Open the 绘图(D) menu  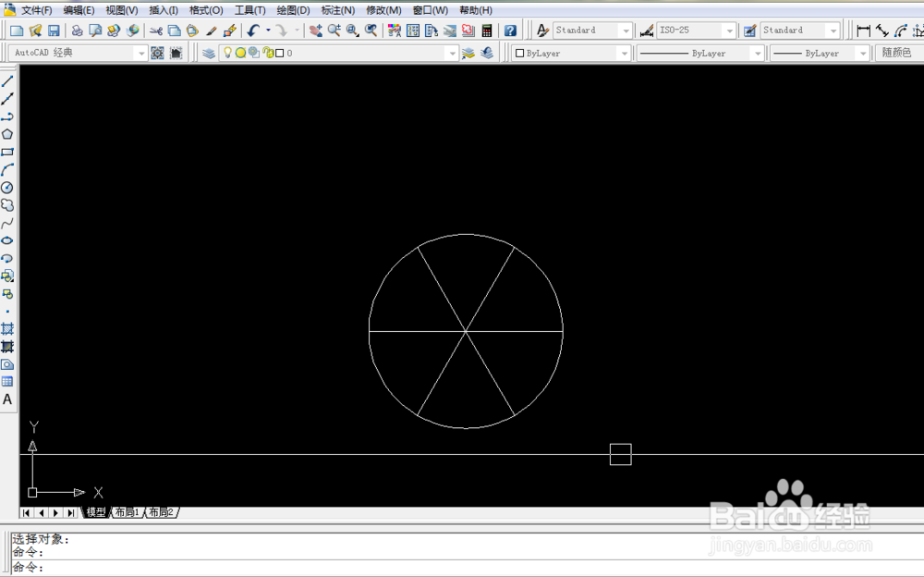click(x=293, y=10)
